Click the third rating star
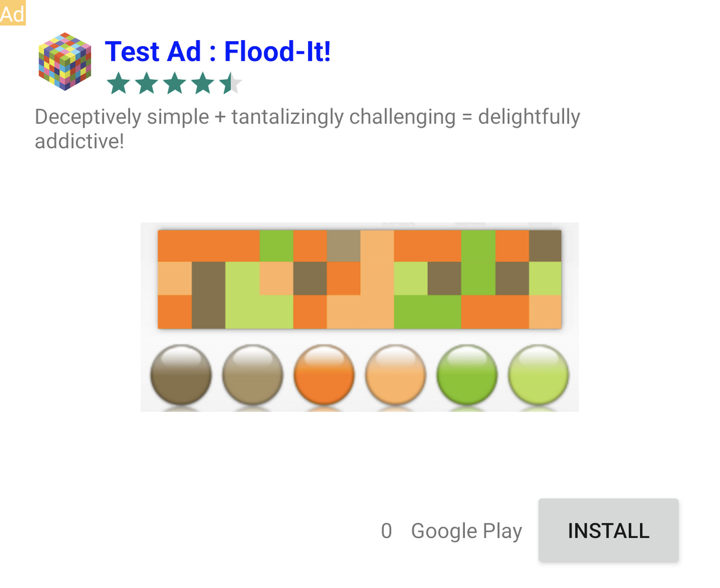This screenshot has width=720, height=588. click(x=174, y=83)
